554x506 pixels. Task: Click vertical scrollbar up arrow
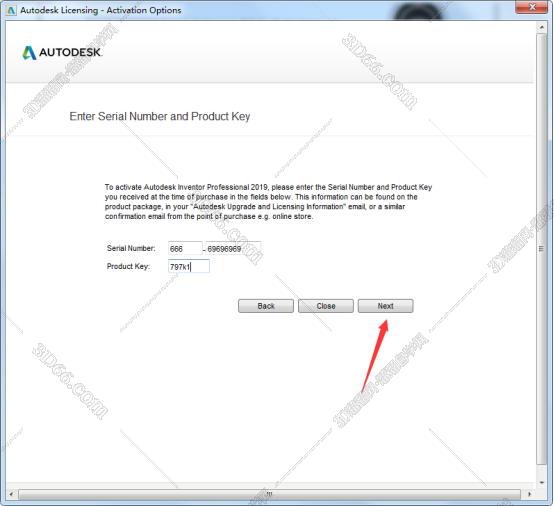pos(541,27)
